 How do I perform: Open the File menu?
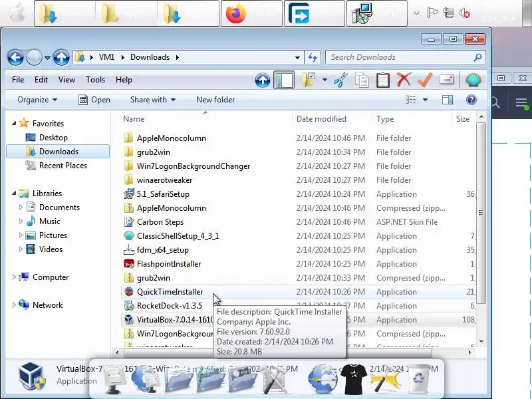[x=18, y=80]
